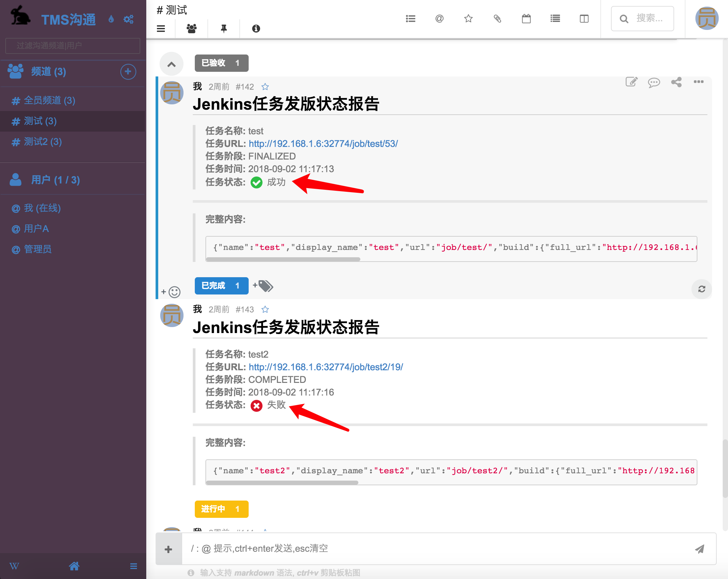Click horizontal scrollbar of test2 JSON block
The width and height of the screenshot is (728, 579).
point(282,483)
